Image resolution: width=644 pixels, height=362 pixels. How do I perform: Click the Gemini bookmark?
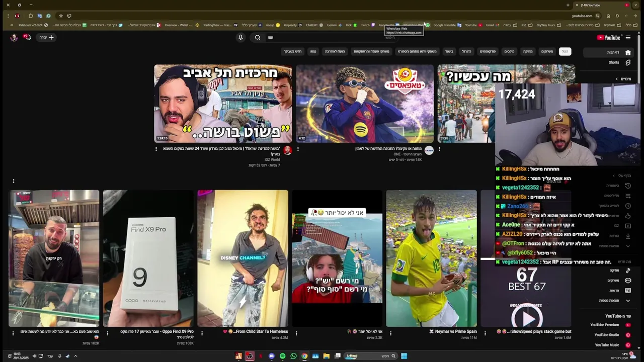(334, 25)
